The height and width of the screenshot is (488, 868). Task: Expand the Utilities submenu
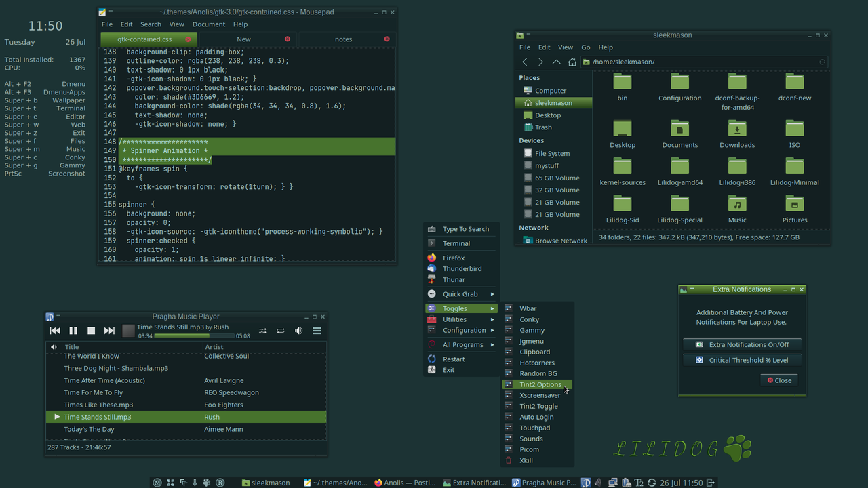[461, 319]
